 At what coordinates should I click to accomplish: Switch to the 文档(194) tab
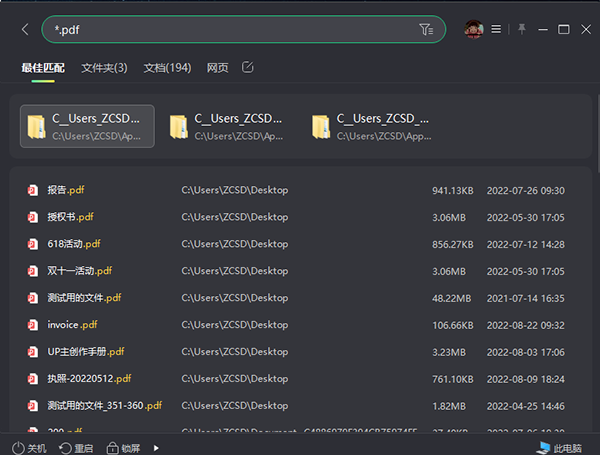pos(167,68)
